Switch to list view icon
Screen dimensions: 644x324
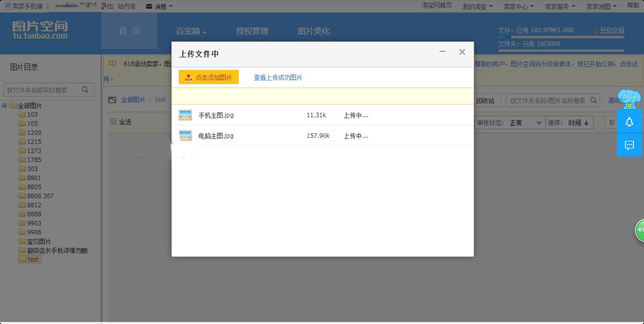[x=612, y=123]
